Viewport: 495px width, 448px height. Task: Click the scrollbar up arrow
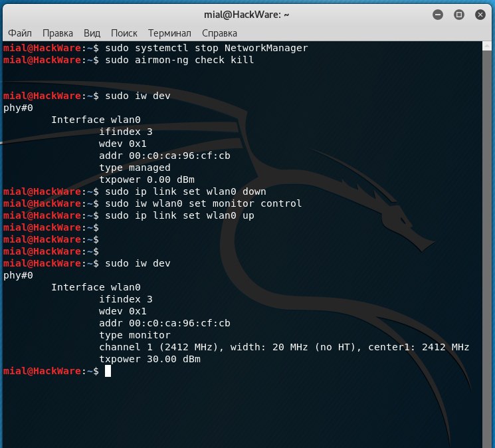(x=487, y=46)
